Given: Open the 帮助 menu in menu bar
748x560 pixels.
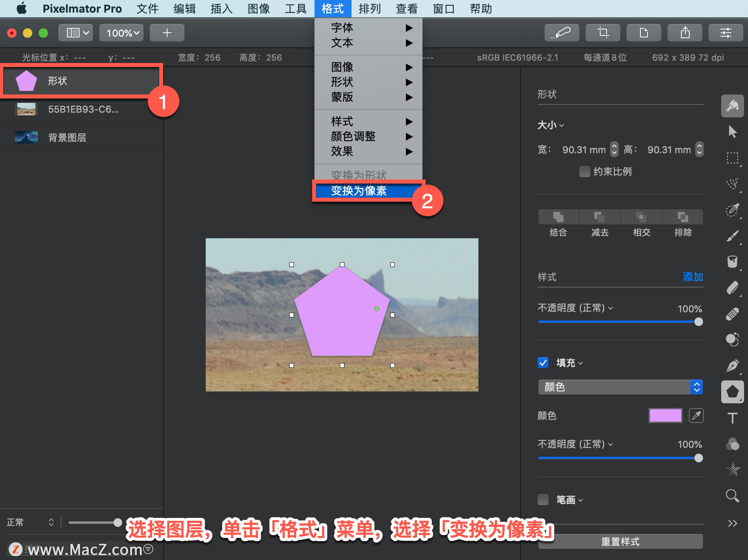Looking at the screenshot, I should click(481, 9).
